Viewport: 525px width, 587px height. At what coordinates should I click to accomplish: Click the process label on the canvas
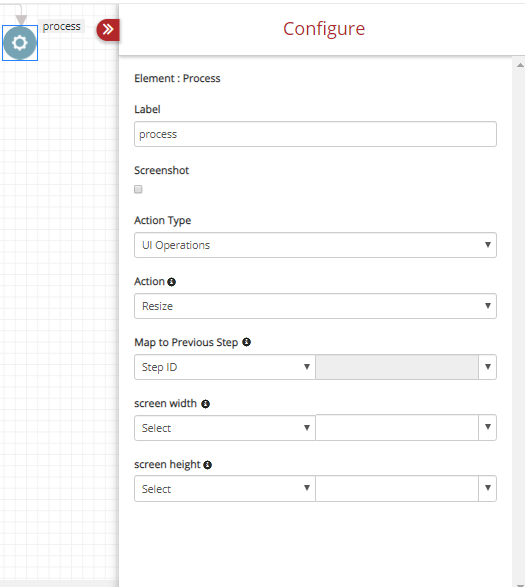pos(61,27)
